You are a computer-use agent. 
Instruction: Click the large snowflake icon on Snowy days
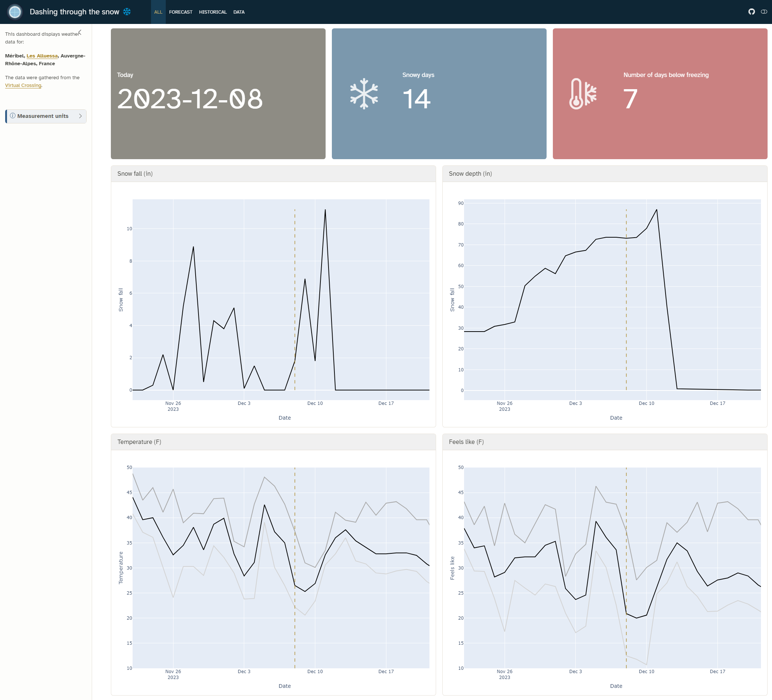364,94
